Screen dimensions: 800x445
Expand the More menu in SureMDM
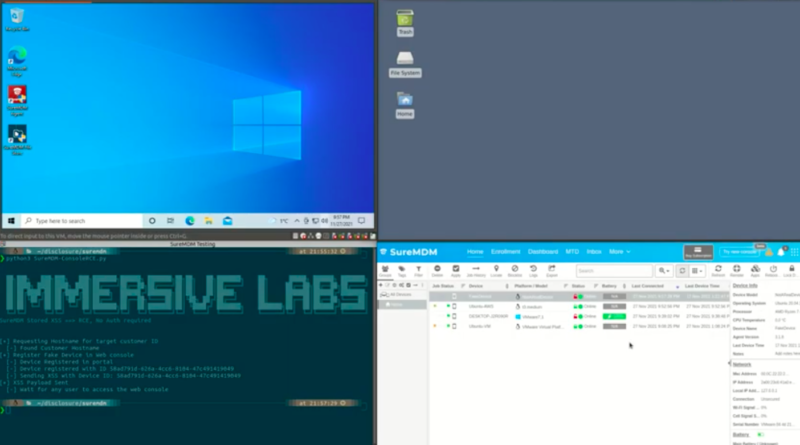[x=619, y=252]
